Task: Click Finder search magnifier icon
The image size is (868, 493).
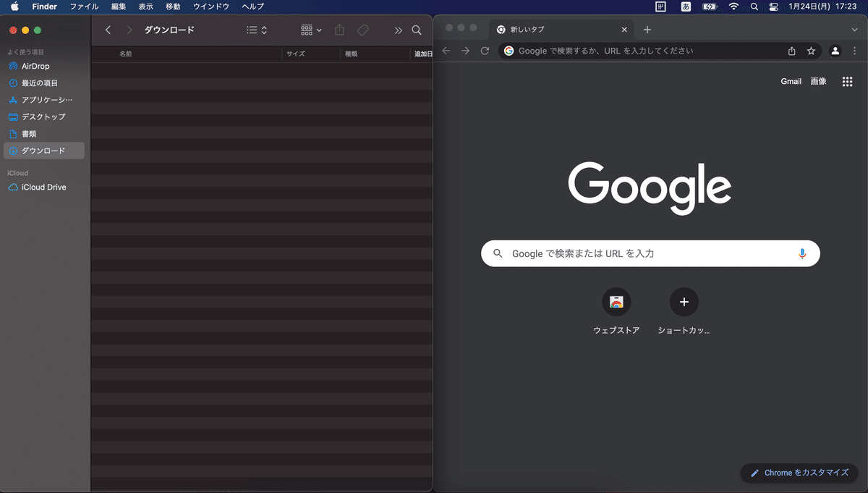Action: coord(417,30)
